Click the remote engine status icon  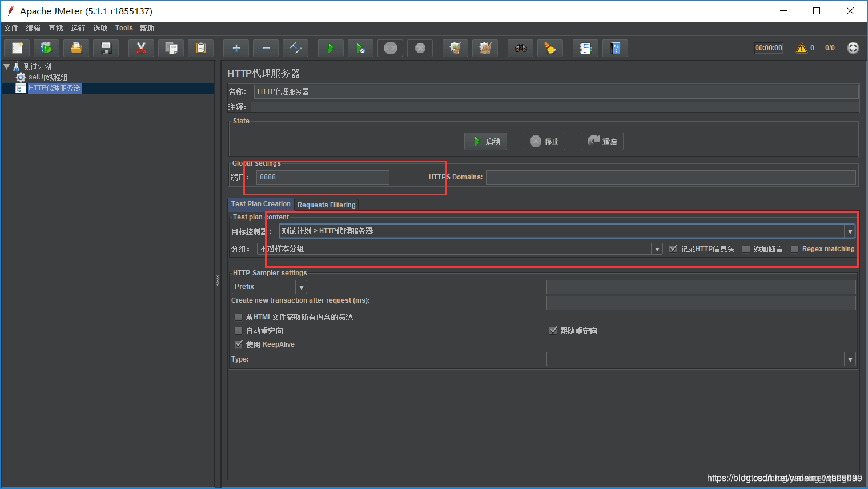853,48
